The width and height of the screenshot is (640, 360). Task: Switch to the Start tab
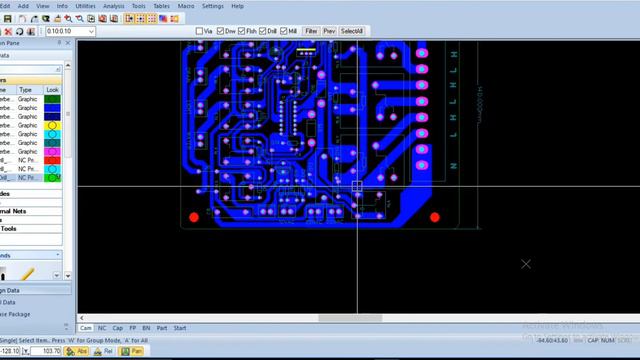[180, 328]
